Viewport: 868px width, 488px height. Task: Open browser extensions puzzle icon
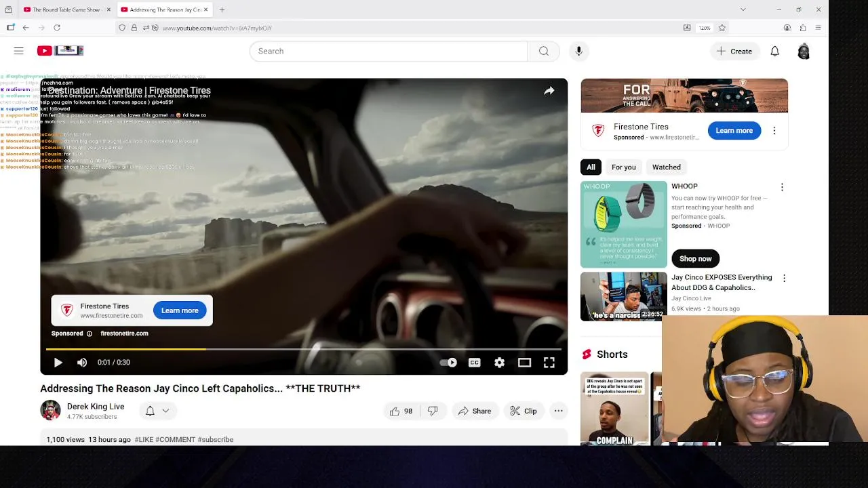(x=803, y=28)
